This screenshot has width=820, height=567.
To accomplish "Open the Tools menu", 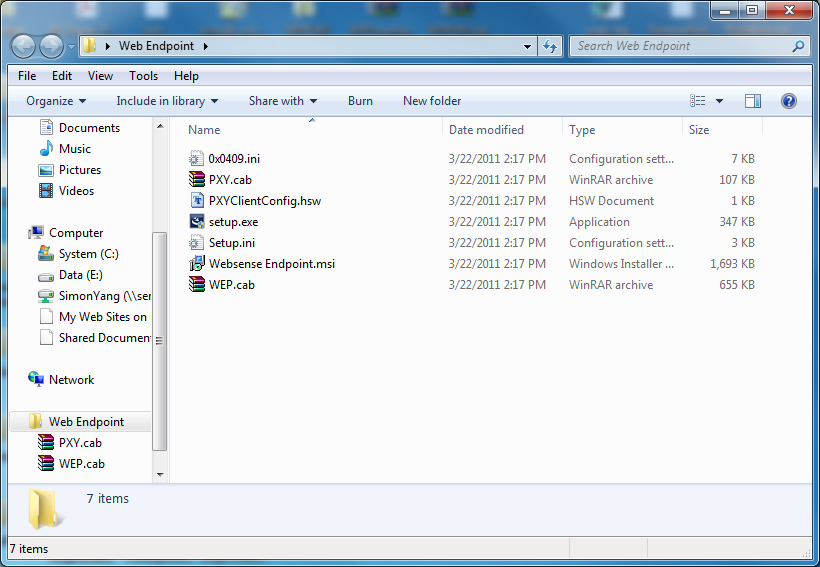I will point(143,76).
